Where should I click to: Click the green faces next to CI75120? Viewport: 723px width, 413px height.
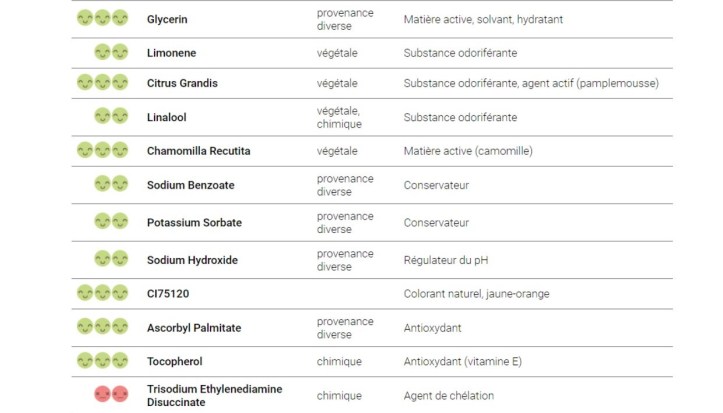click(x=103, y=293)
